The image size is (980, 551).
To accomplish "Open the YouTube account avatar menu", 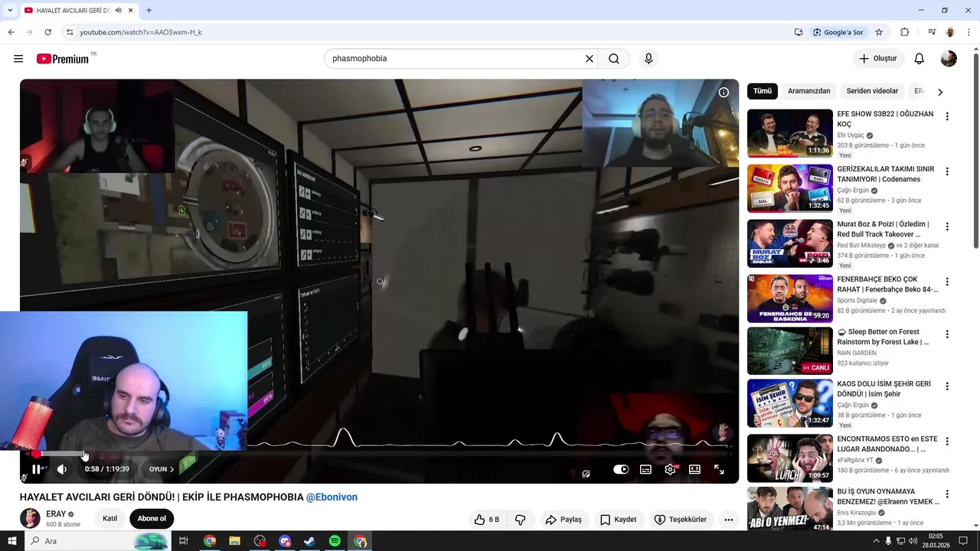I will click(949, 59).
